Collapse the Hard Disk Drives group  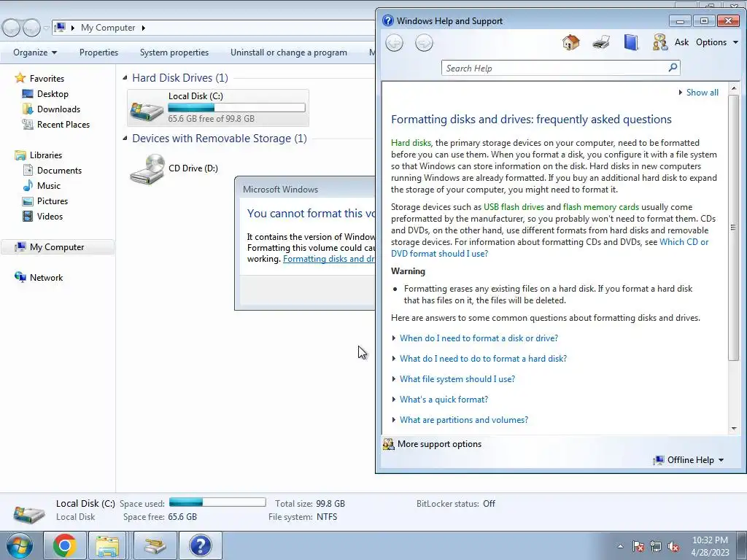[x=125, y=77]
